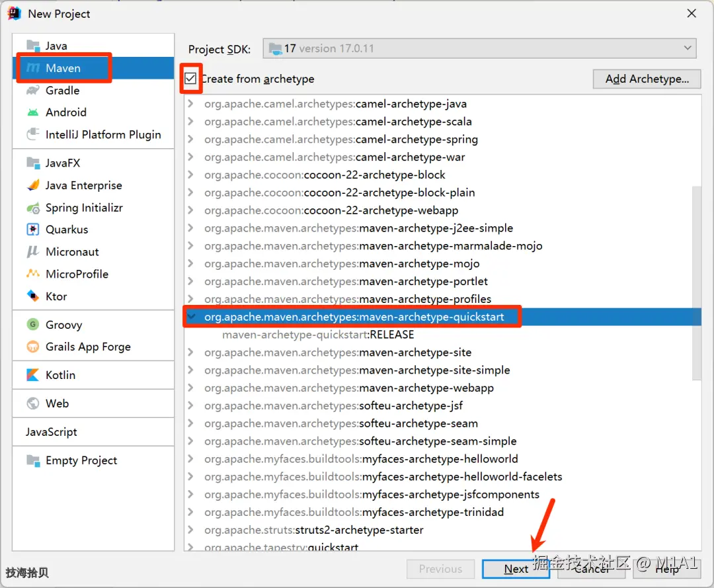Collapse maven-archetype-quickstart node
The height and width of the screenshot is (588, 714).
tap(191, 317)
